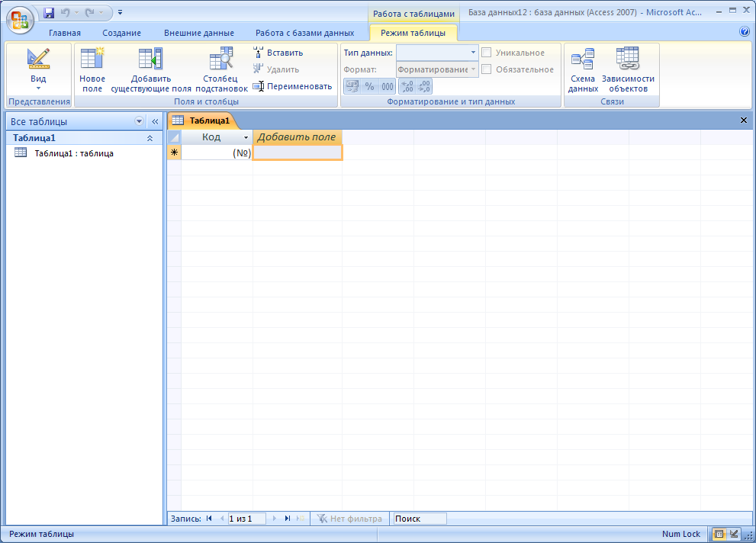Image resolution: width=756 pixels, height=543 pixels.
Task: Select Таблица1 : таблица in navigation pane
Action: (x=74, y=153)
